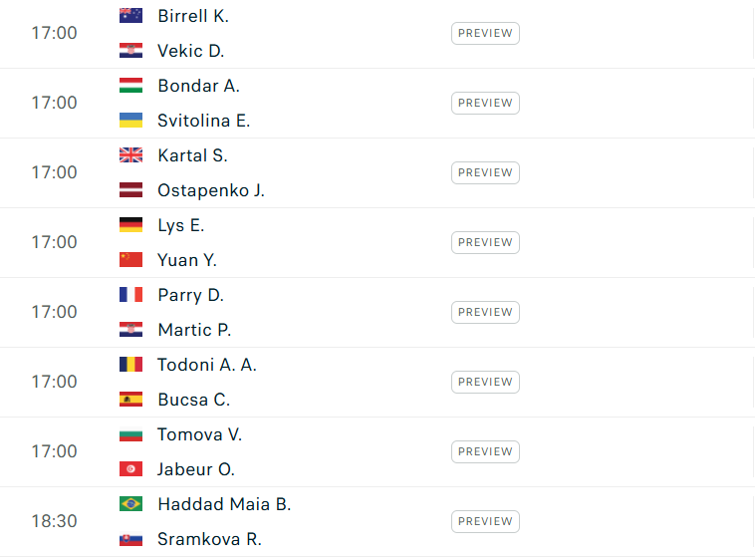Open the Preview for Birrell vs Vekic
Image resolution: width=755 pixels, height=560 pixels.
coord(485,33)
